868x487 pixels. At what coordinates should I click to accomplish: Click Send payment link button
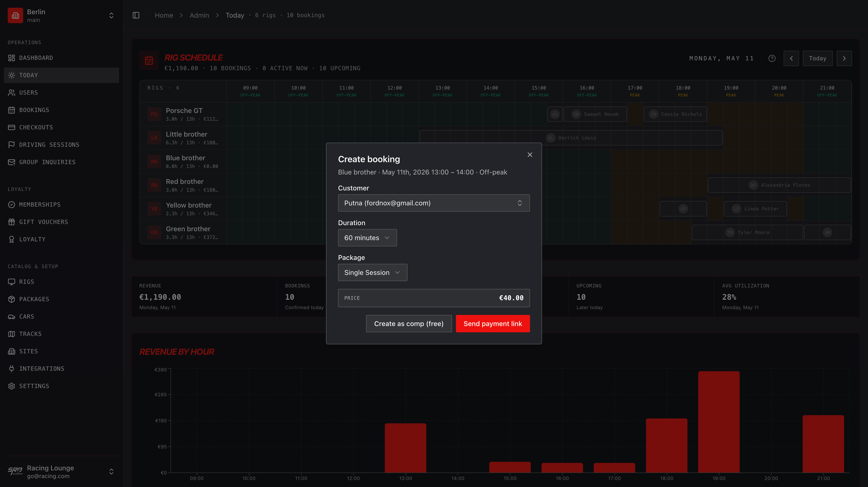pyautogui.click(x=493, y=324)
